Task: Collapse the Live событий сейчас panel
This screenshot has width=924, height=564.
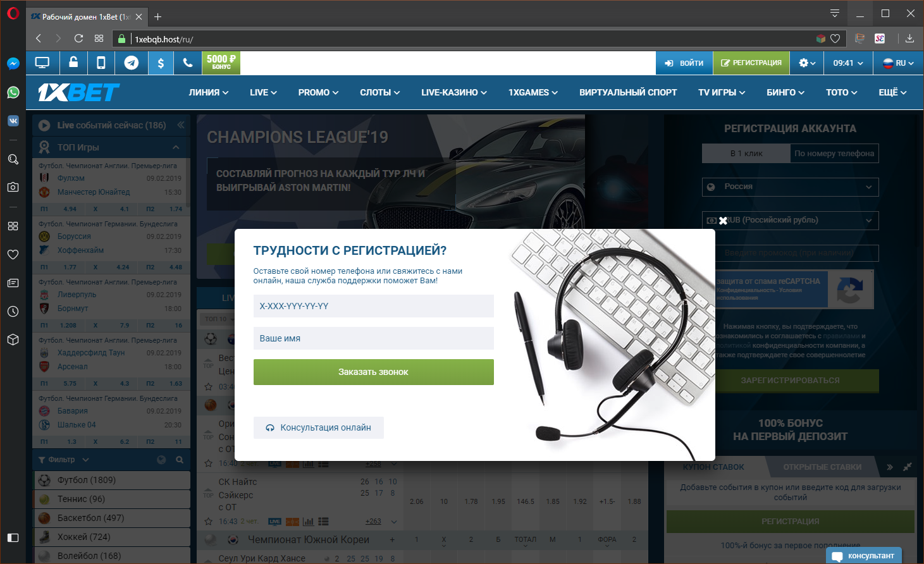Action: click(x=181, y=125)
